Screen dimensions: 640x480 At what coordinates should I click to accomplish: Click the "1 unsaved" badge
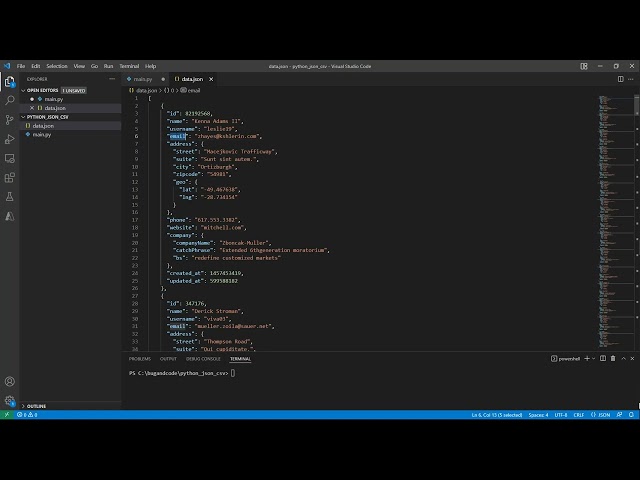[x=74, y=91]
